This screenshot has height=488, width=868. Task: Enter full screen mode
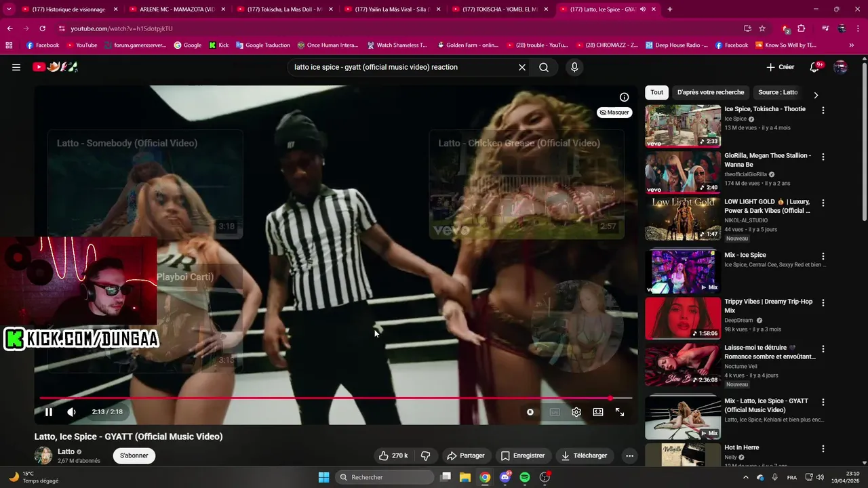[x=620, y=412]
